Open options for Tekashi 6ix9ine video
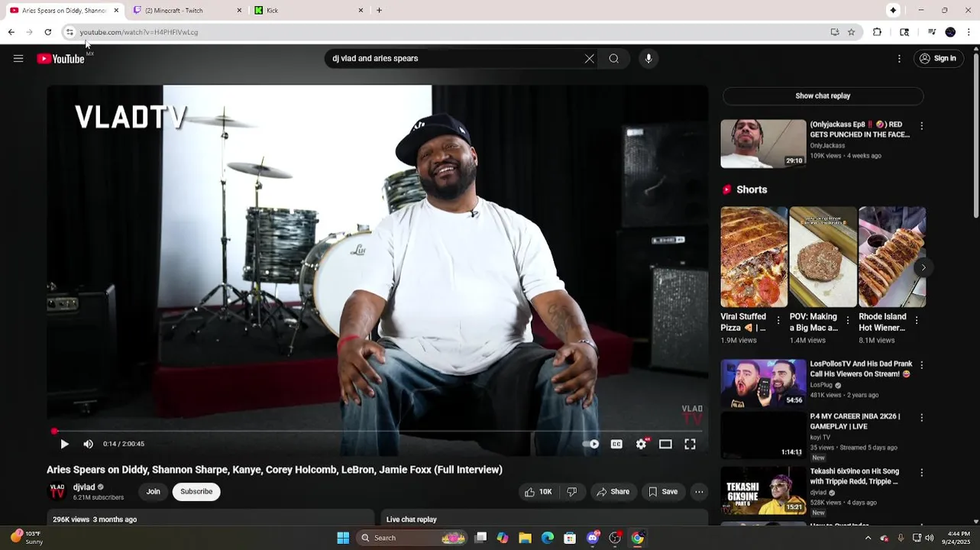980x550 pixels. coord(921,473)
